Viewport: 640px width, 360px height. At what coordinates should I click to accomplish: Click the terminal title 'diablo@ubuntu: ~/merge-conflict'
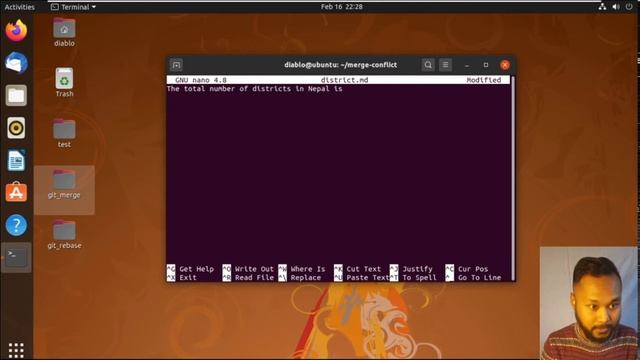340,65
